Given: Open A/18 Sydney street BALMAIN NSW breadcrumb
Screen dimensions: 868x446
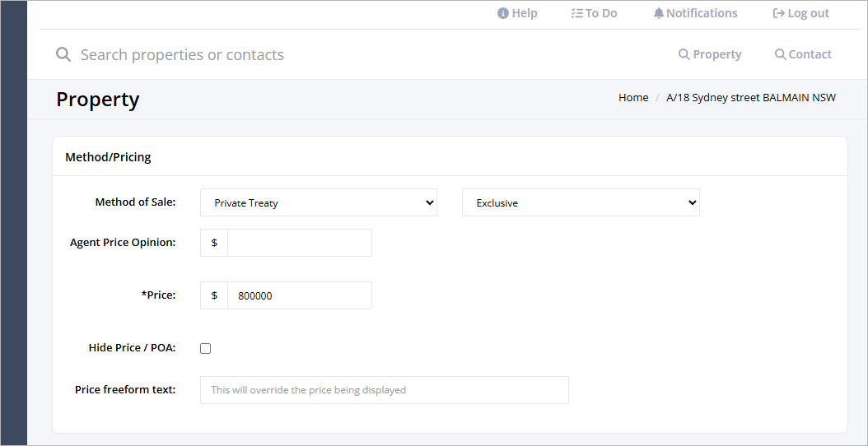Looking at the screenshot, I should point(751,97).
